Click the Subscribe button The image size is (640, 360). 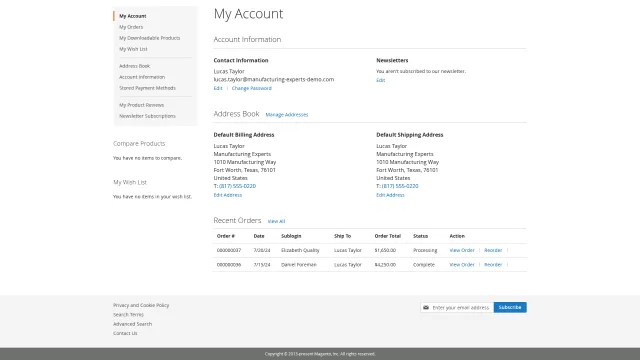(x=510, y=307)
